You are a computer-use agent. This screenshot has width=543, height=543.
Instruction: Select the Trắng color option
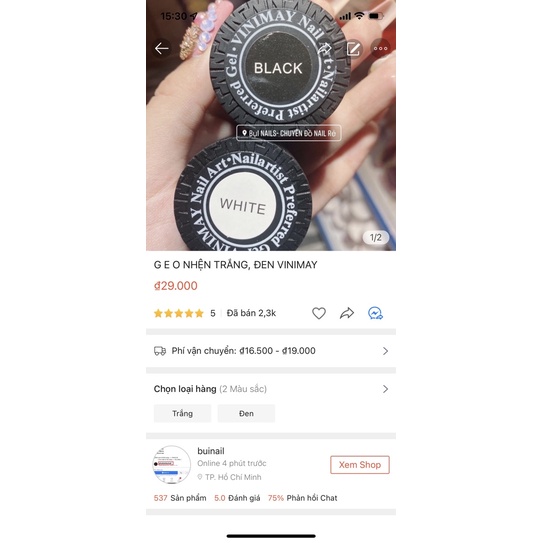(183, 413)
